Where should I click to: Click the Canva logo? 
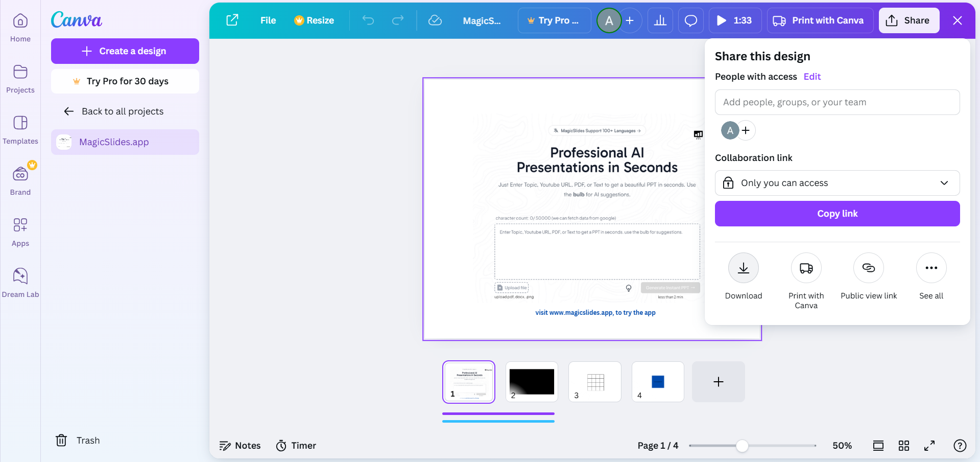point(77,20)
